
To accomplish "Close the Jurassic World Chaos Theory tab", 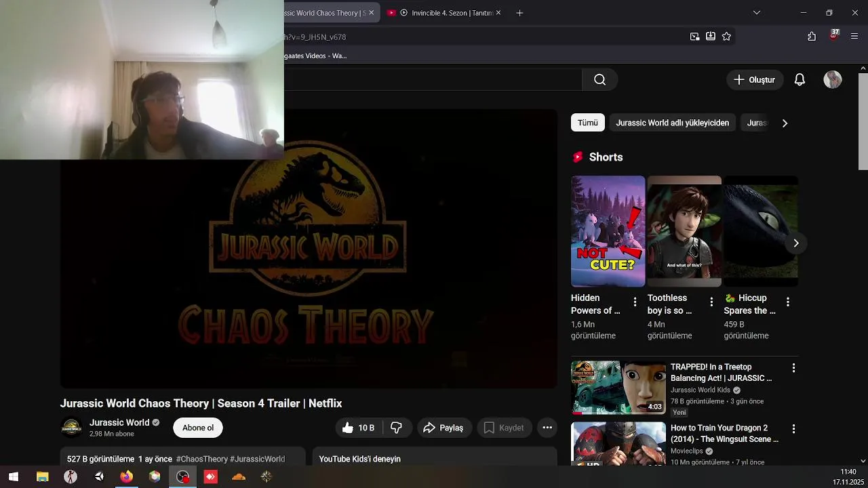I will (x=371, y=13).
